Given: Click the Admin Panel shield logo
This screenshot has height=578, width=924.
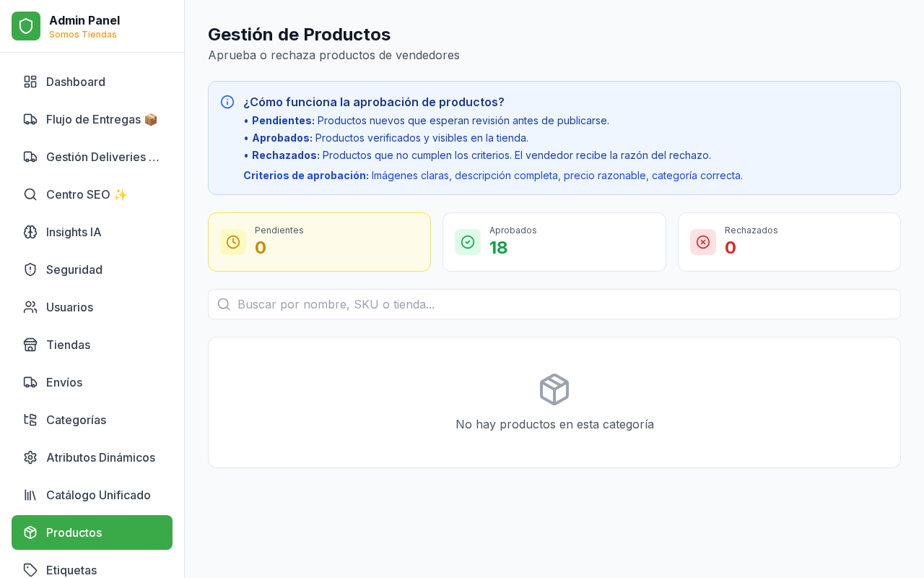Looking at the screenshot, I should [x=26, y=26].
